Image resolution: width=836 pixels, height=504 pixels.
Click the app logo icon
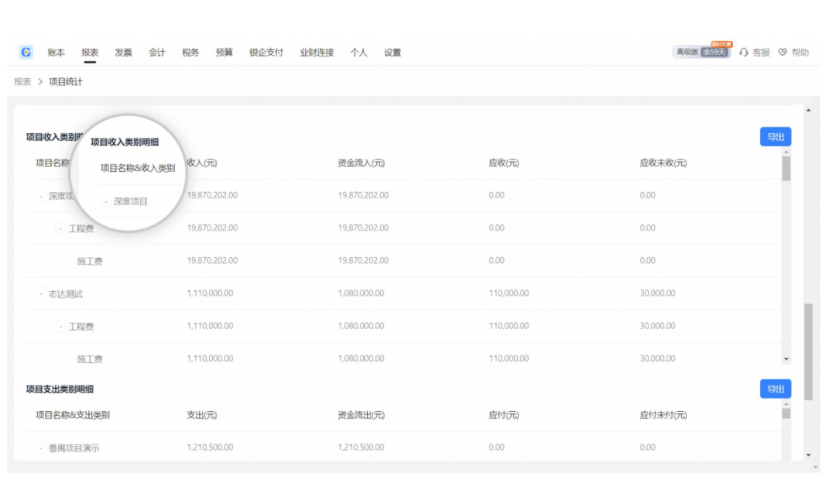(26, 52)
